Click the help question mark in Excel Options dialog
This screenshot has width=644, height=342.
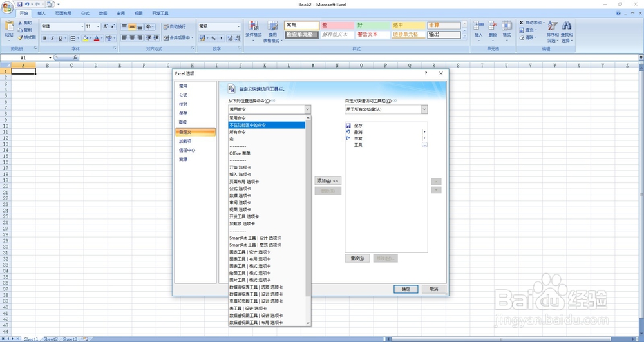pyautogui.click(x=426, y=73)
